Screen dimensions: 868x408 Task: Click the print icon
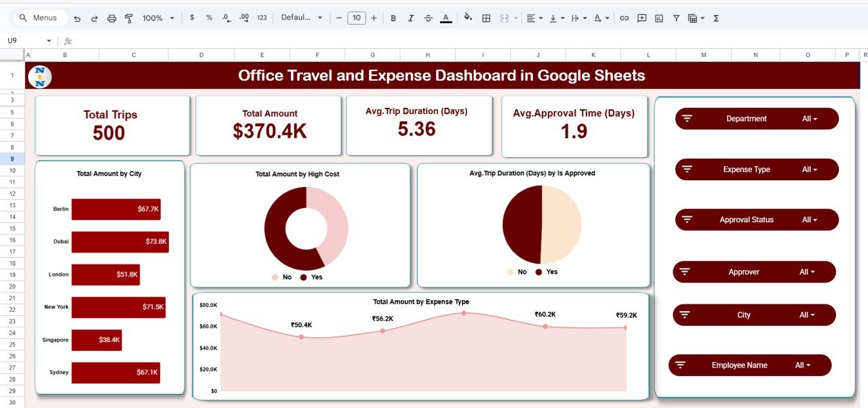click(x=111, y=18)
